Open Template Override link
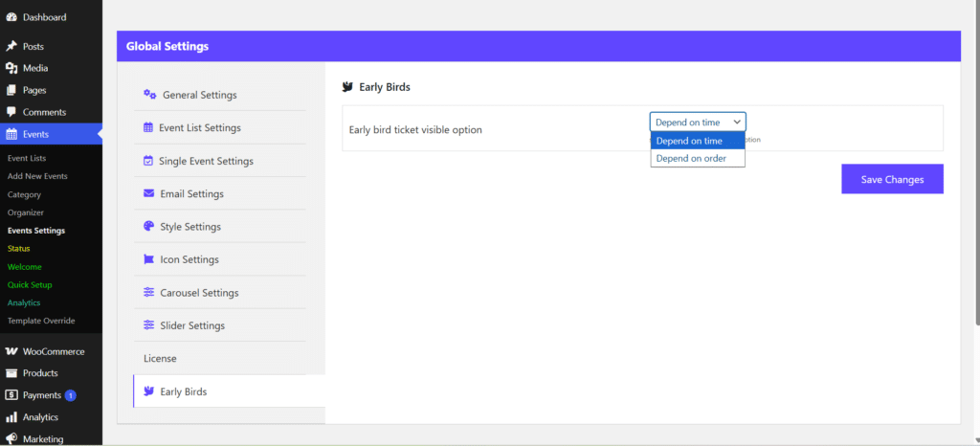 [x=41, y=321]
